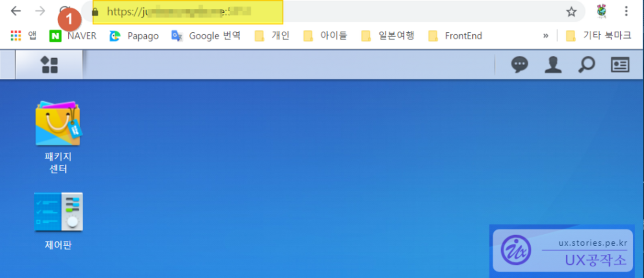Screen dimensions: 644x278
Task: Open the 일본여행 bookmark folder
Action: coord(388,36)
